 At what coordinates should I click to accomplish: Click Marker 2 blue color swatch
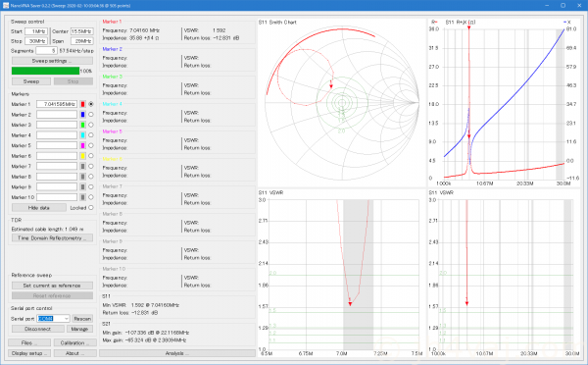[83, 115]
